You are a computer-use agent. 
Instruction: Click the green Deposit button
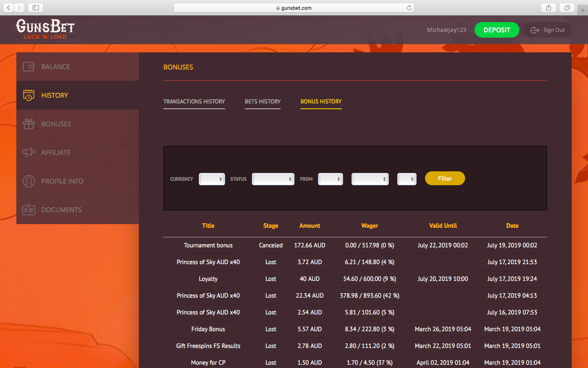coord(497,30)
